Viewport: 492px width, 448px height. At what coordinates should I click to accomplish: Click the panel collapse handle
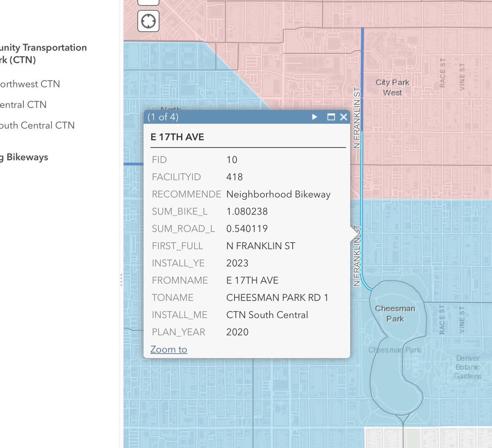click(121, 280)
